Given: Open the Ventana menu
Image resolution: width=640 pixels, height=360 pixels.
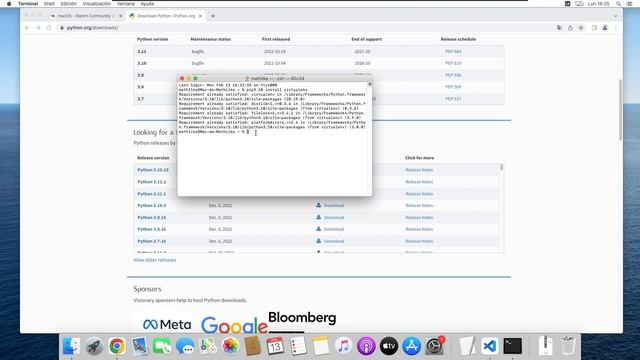Looking at the screenshot, I should tap(126, 4).
